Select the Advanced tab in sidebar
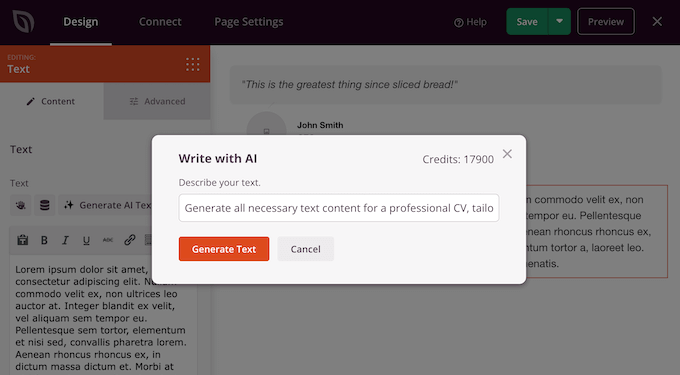This screenshot has width=680, height=375. tap(157, 101)
